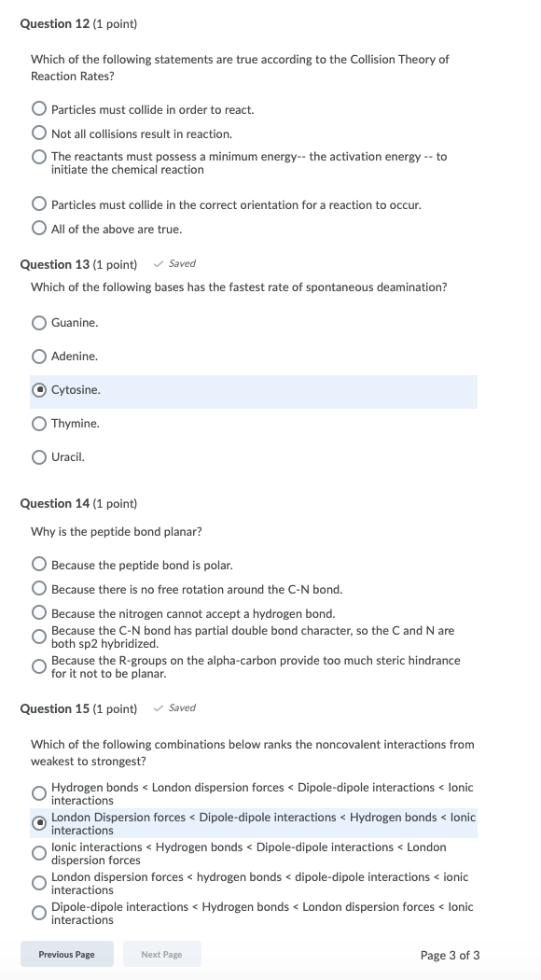Choose 'Guanine' for Question 13
This screenshot has height=980, width=541.
39,322
